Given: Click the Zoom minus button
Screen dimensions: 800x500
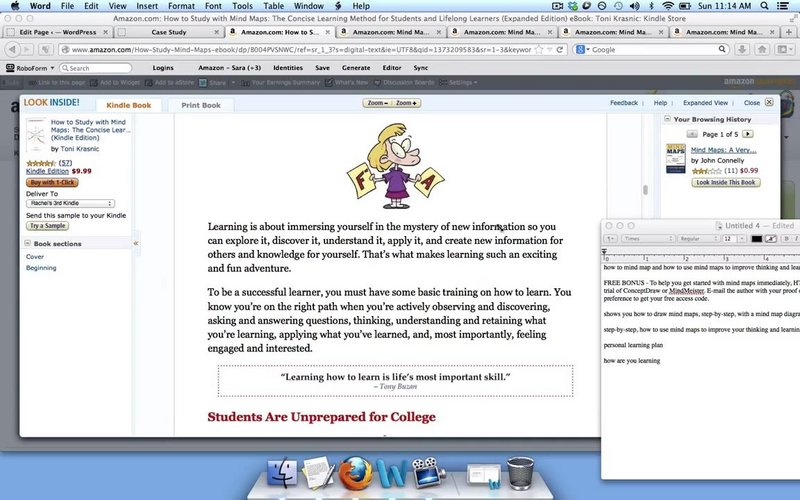Looking at the screenshot, I should tap(377, 103).
